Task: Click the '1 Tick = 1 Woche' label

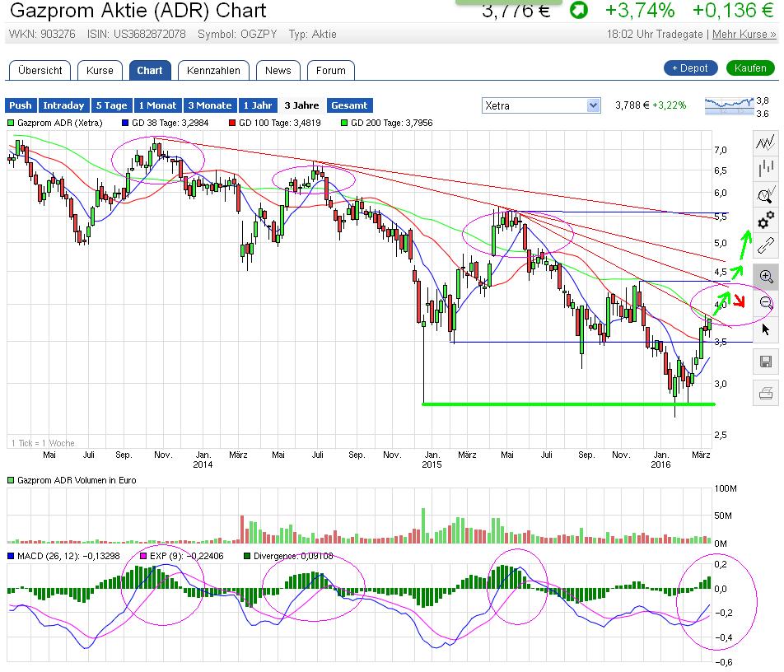Action: click(x=43, y=443)
